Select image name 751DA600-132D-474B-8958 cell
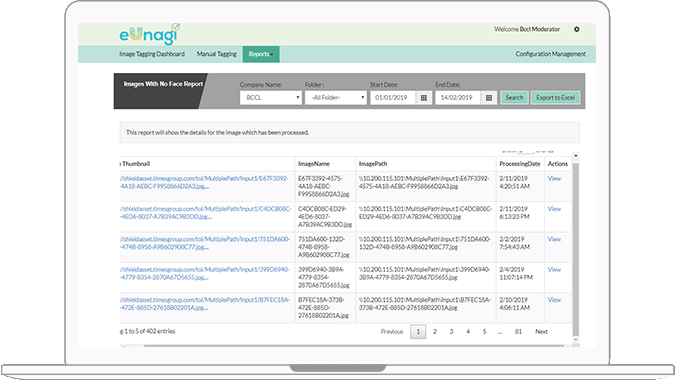 (324, 247)
